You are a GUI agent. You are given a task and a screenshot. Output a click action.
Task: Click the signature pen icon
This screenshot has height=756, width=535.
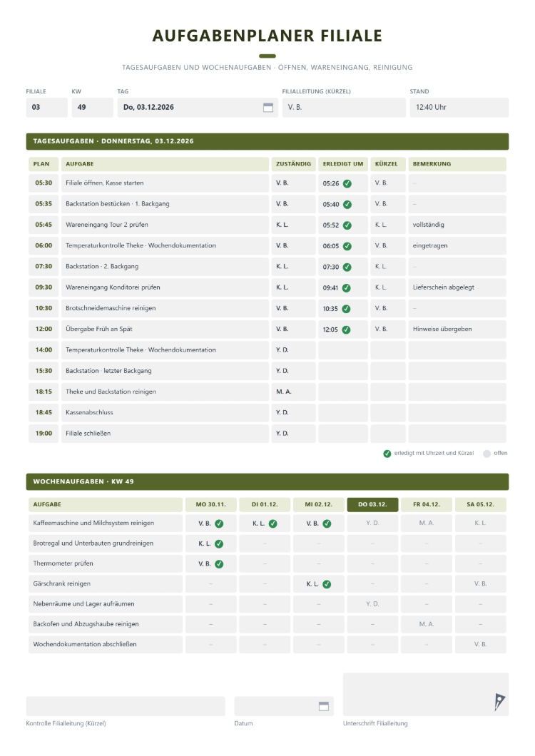[499, 702]
